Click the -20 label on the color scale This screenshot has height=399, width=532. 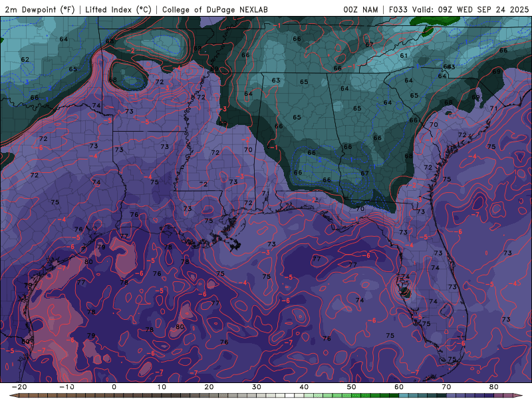pyautogui.click(x=19, y=387)
